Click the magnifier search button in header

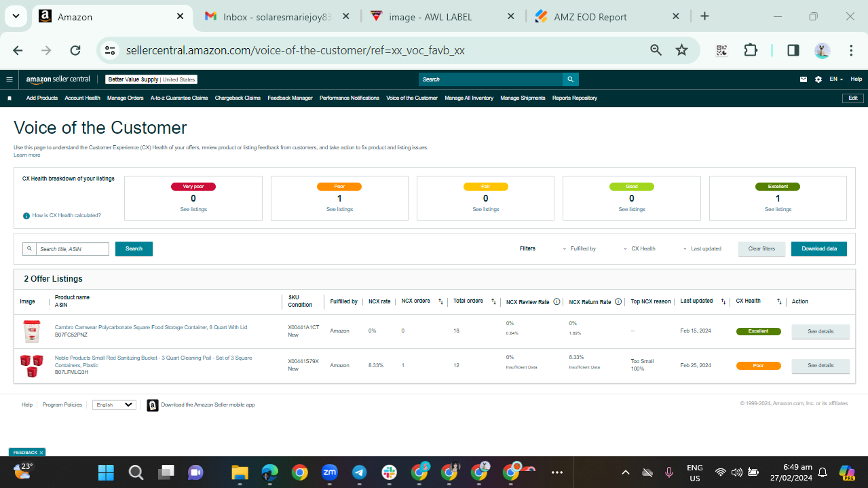[571, 79]
